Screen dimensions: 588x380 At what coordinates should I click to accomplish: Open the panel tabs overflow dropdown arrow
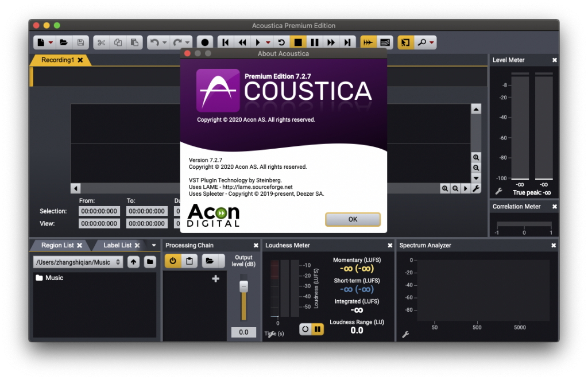(x=154, y=245)
